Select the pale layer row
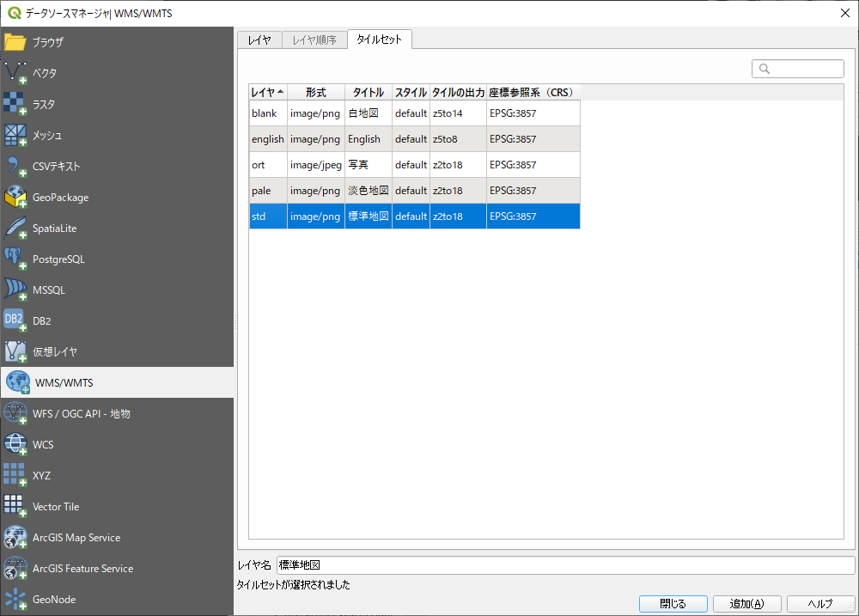Screen dimensions: 859x616 415,190
